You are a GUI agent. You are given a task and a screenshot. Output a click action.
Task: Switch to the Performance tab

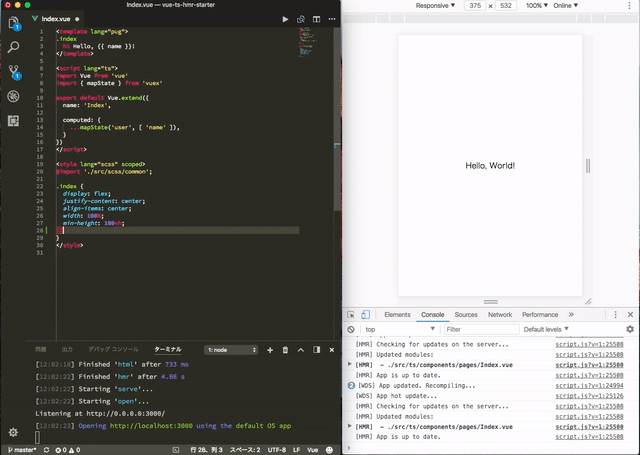click(x=540, y=315)
